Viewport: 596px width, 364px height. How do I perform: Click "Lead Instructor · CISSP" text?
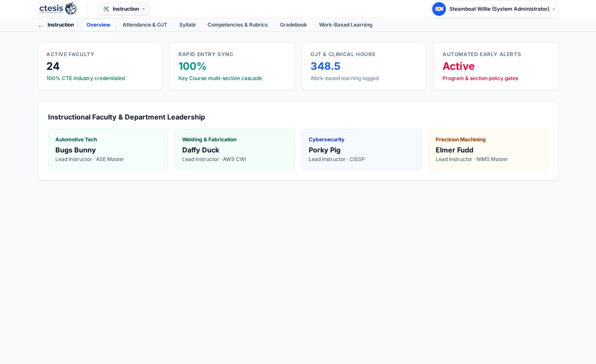[x=337, y=159]
